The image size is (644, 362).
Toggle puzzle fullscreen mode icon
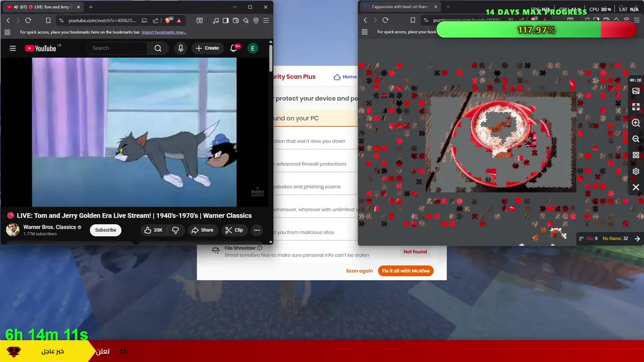[x=636, y=107]
